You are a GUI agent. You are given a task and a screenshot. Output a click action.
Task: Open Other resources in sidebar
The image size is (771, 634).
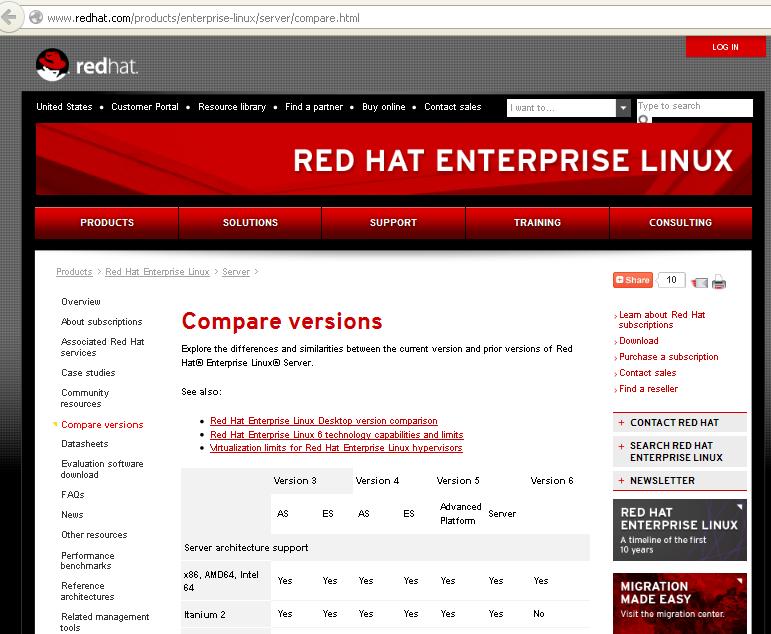[x=94, y=535]
